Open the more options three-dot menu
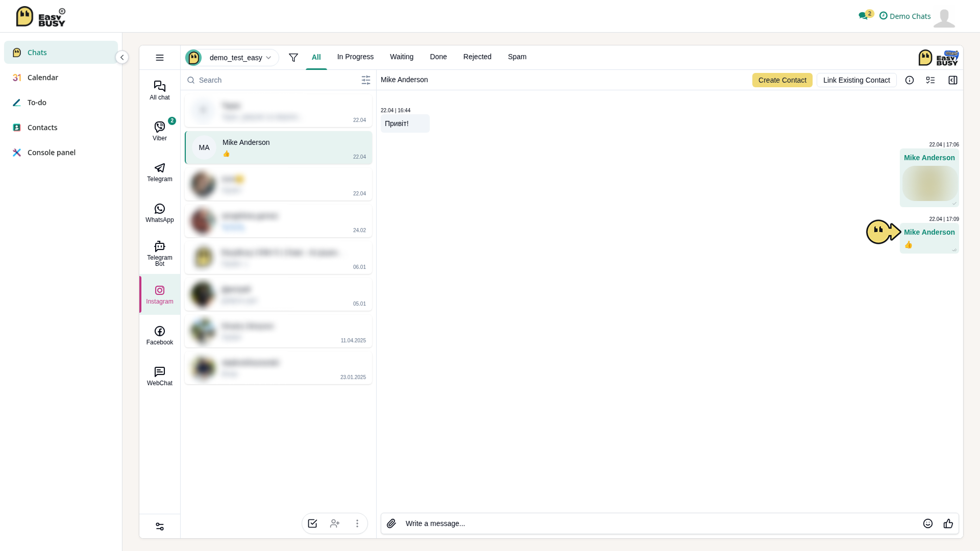The image size is (980, 551). pyautogui.click(x=357, y=523)
